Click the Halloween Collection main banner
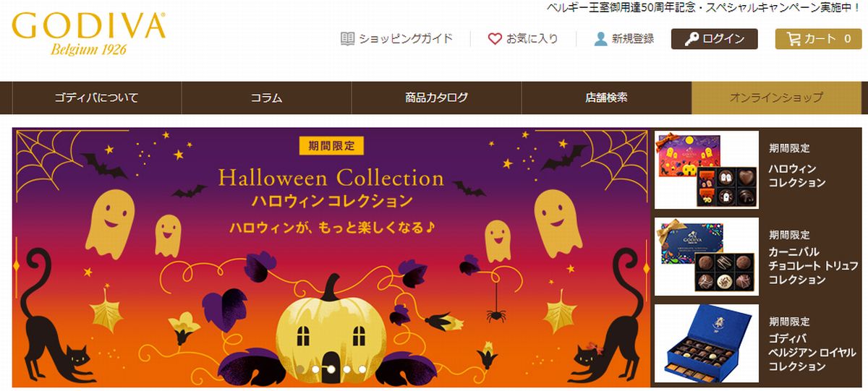This screenshot has height=391, width=868. click(x=331, y=257)
